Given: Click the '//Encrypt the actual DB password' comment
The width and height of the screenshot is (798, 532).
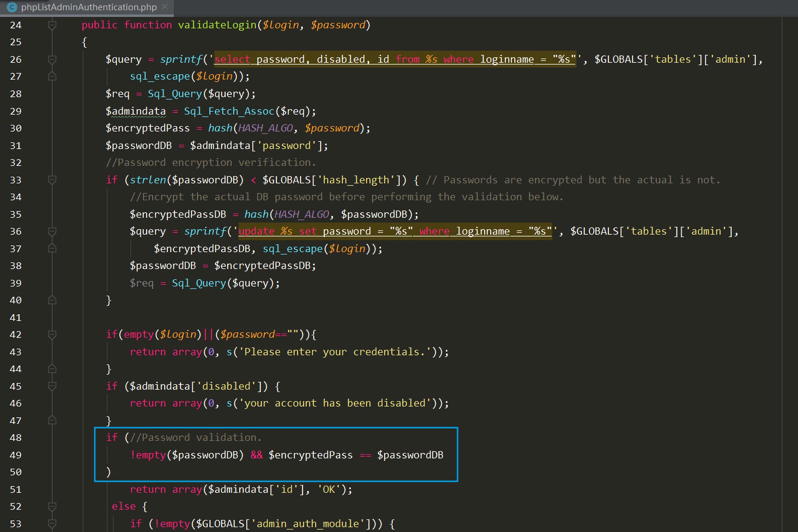Looking at the screenshot, I should tap(347, 197).
